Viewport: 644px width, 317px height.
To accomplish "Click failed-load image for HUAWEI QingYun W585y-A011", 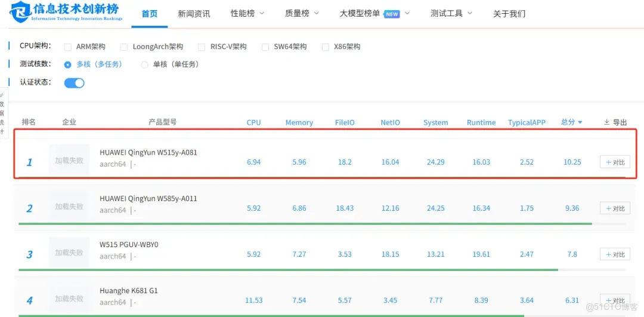I will (69, 206).
